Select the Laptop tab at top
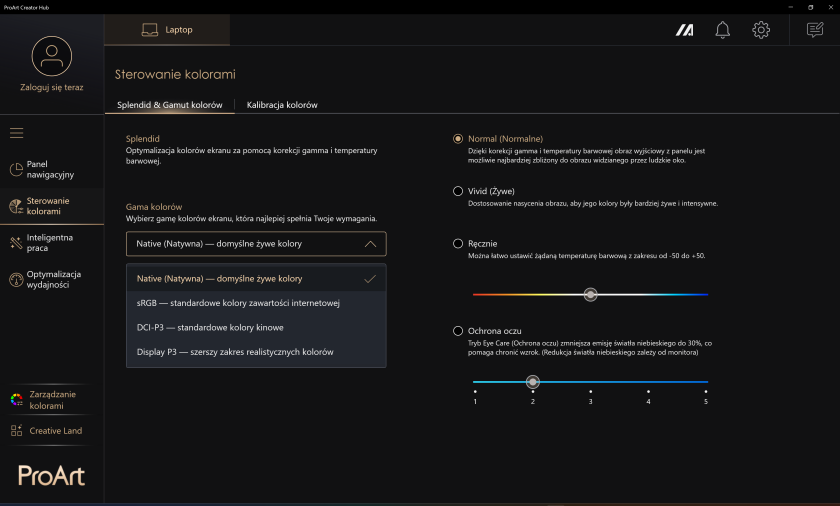The image size is (840, 506). point(167,30)
